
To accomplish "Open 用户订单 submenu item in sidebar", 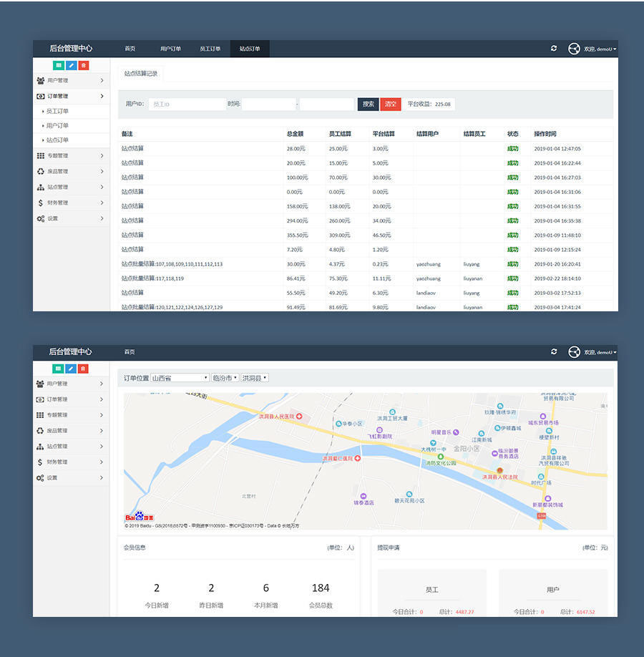I will point(57,126).
